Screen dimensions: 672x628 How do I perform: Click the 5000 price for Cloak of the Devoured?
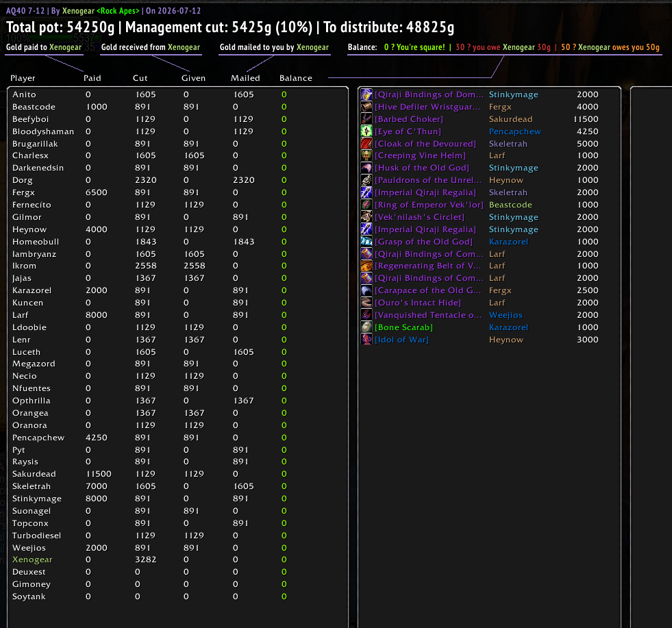tap(587, 144)
